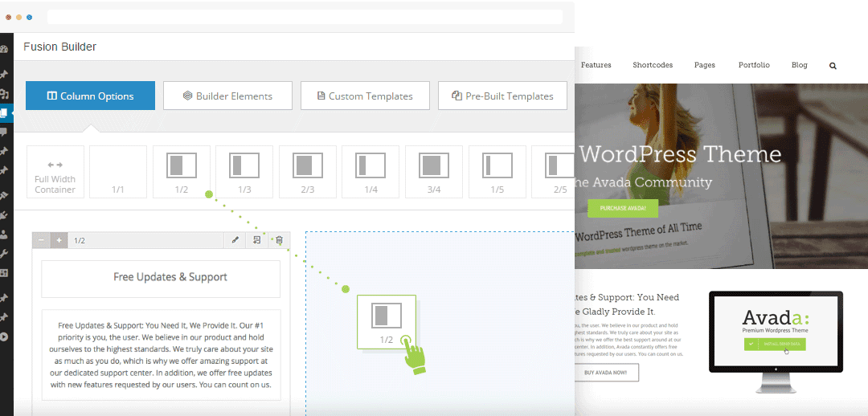The image size is (868, 416).
Task: Click the browser address bar
Action: [x=305, y=17]
